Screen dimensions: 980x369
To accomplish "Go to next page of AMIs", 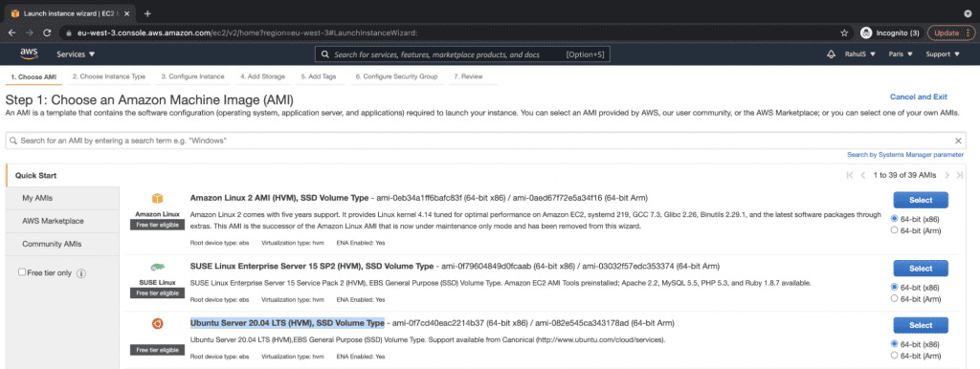I will 947,176.
